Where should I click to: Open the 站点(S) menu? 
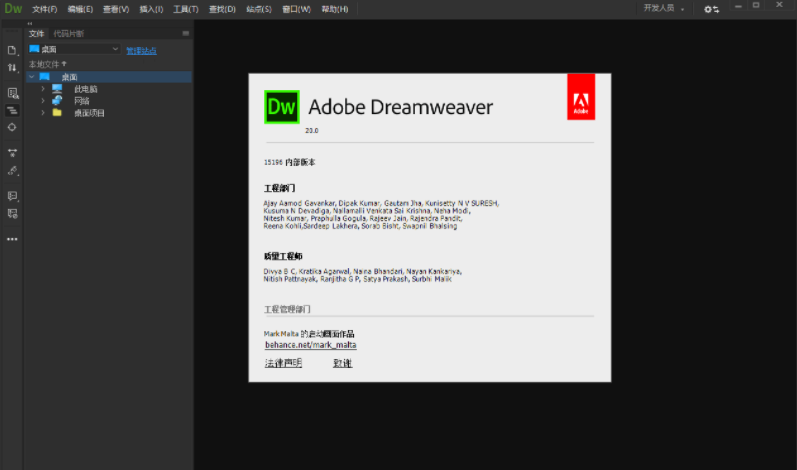[259, 9]
